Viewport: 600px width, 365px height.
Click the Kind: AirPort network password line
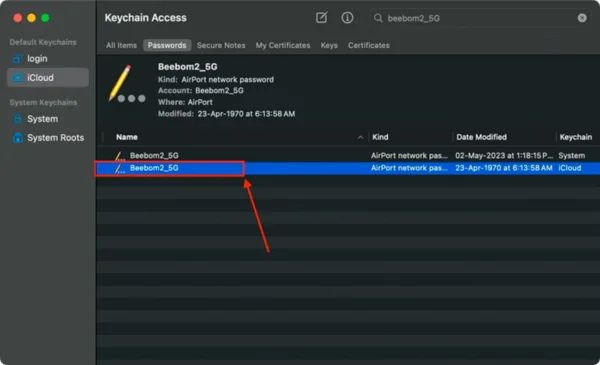tap(216, 80)
